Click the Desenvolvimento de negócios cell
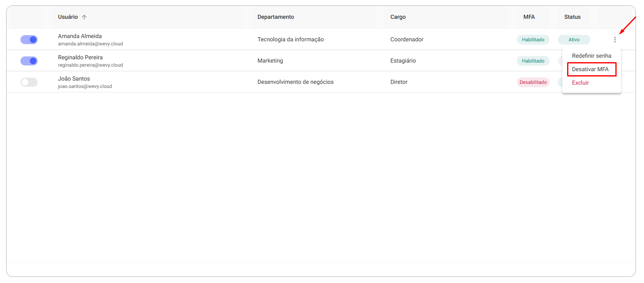The height and width of the screenshot is (283, 644). point(296,82)
